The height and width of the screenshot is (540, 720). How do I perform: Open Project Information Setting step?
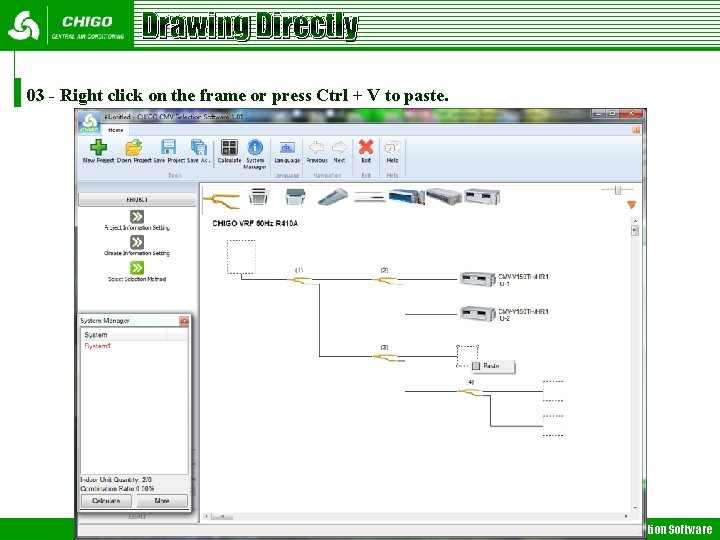tap(137, 216)
